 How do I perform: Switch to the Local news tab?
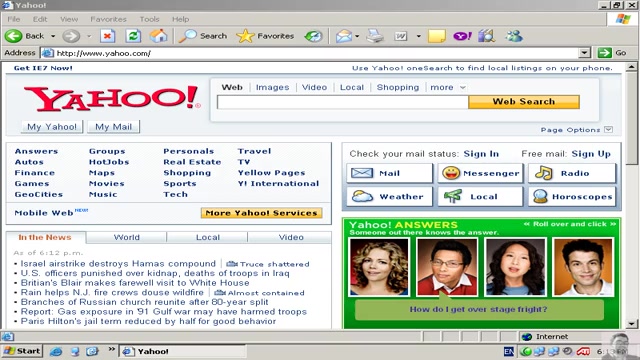[x=208, y=237]
